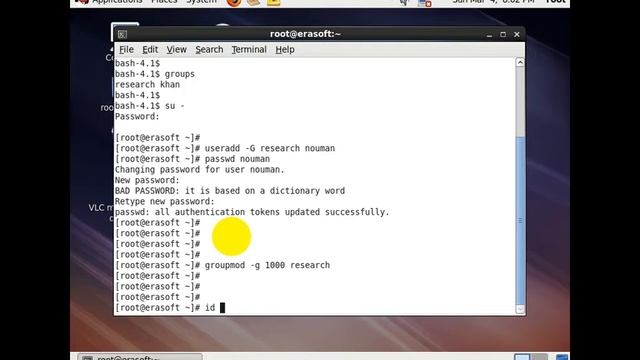The width and height of the screenshot is (640, 360).
Task: Click the 'bash-4.1$ groups' line
Action: point(155,74)
